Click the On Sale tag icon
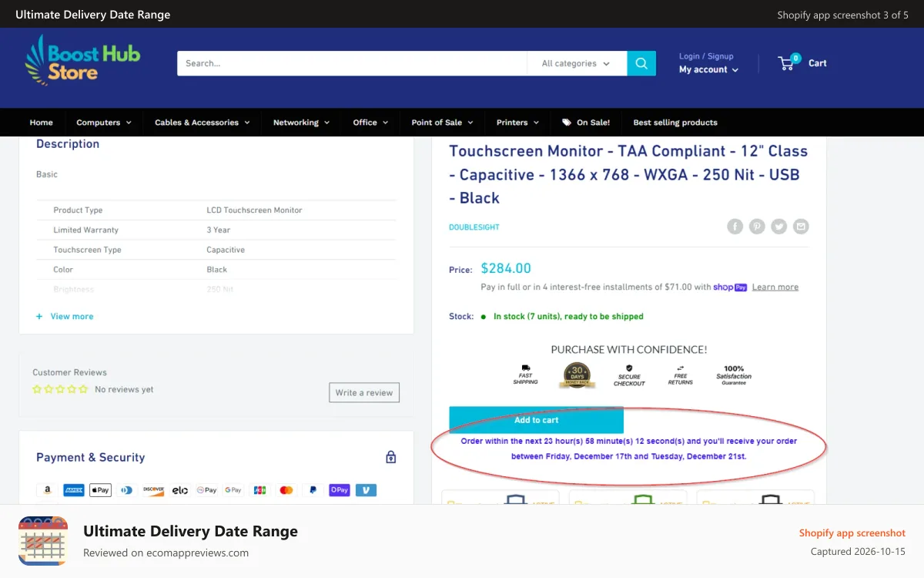Viewport: 924px width, 578px height. click(567, 123)
